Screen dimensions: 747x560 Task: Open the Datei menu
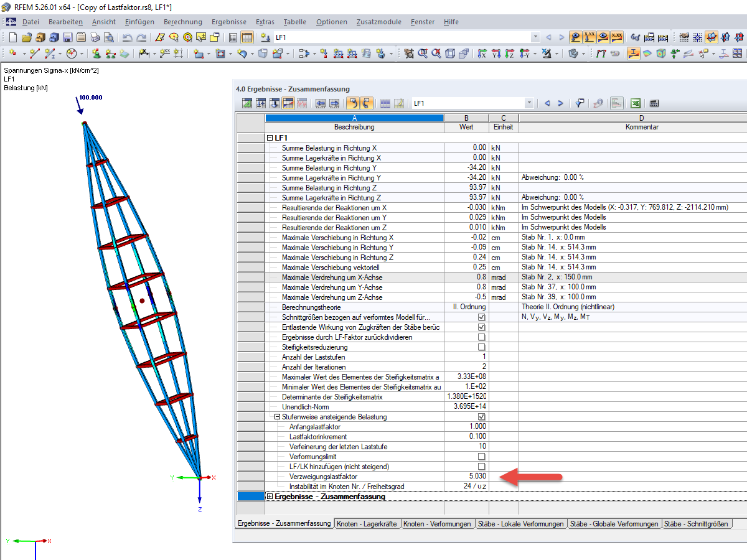(x=31, y=22)
